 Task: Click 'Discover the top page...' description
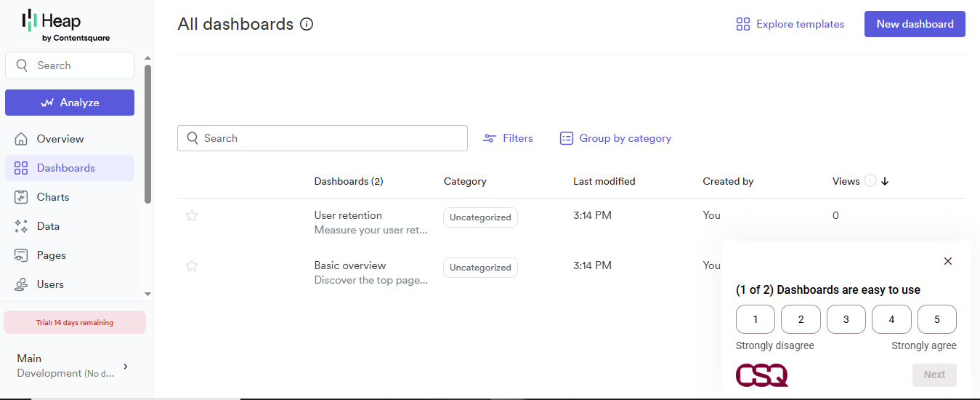(371, 280)
